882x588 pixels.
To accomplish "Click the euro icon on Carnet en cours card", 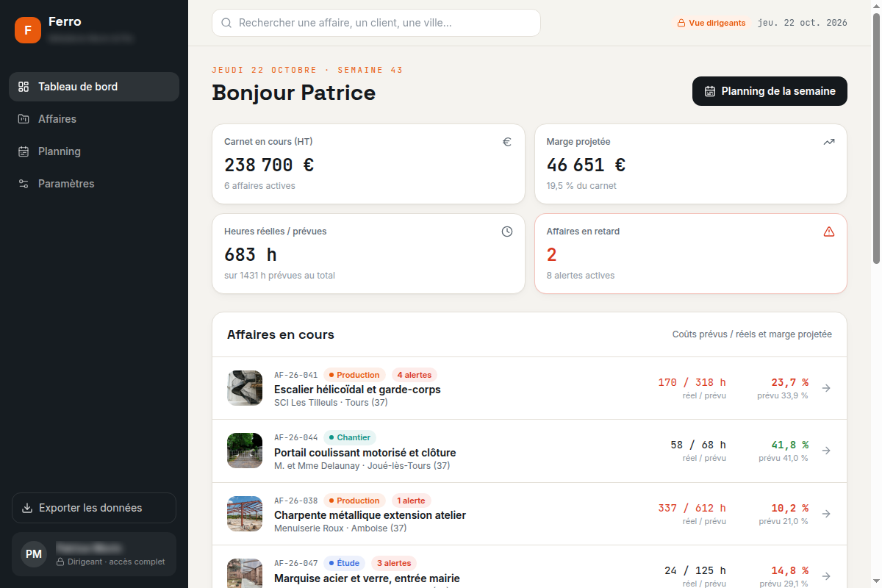I will 507,142.
